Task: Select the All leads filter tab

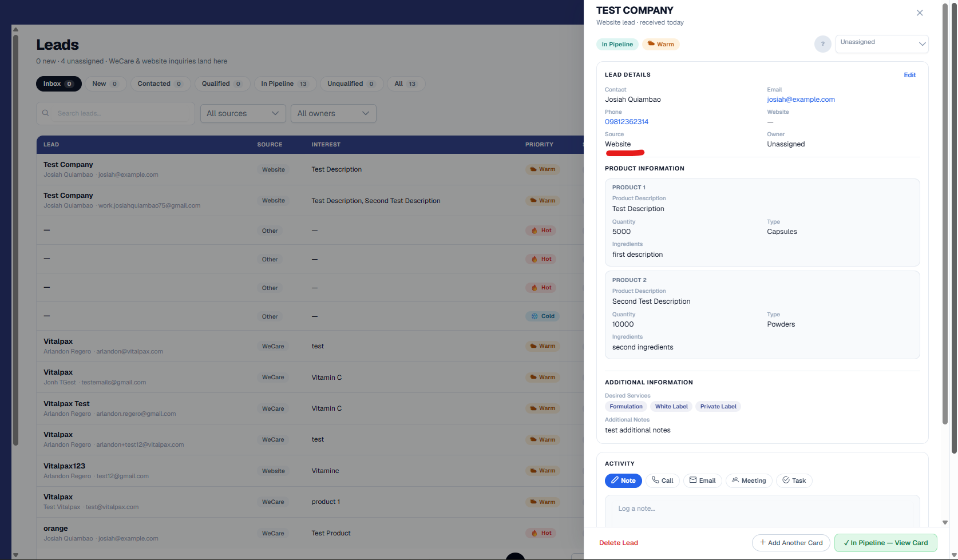Action: click(x=406, y=84)
